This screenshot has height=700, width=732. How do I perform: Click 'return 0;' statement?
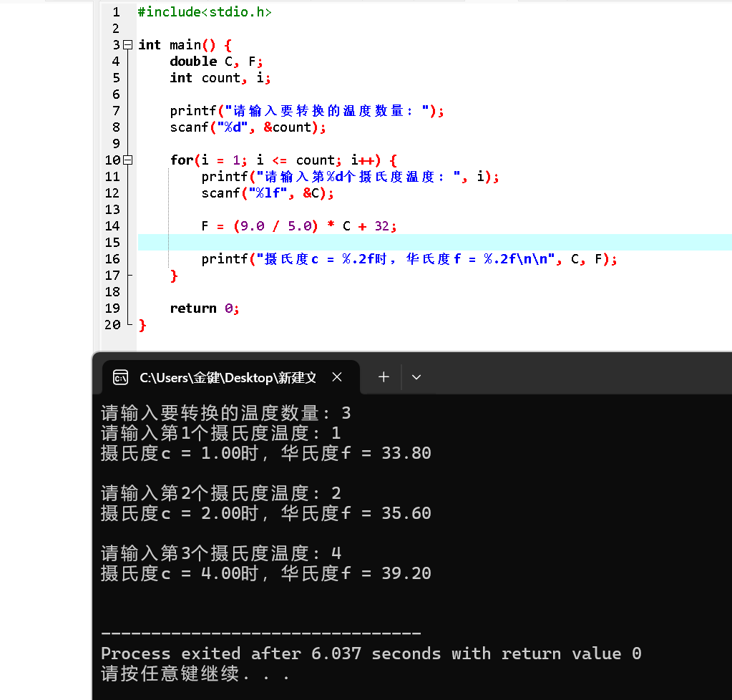(205, 308)
